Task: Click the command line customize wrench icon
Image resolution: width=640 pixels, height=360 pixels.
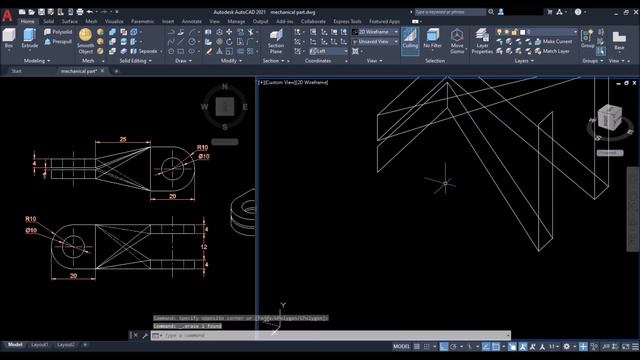Action: (145, 336)
